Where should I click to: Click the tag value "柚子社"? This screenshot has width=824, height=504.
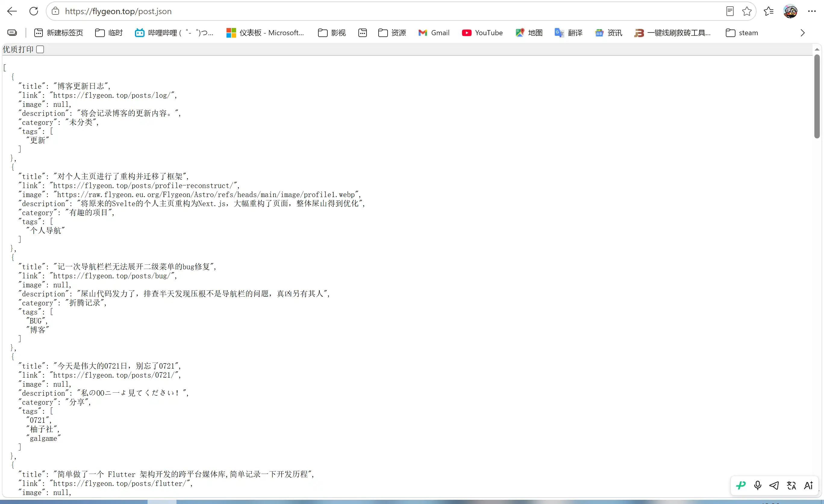42,429
